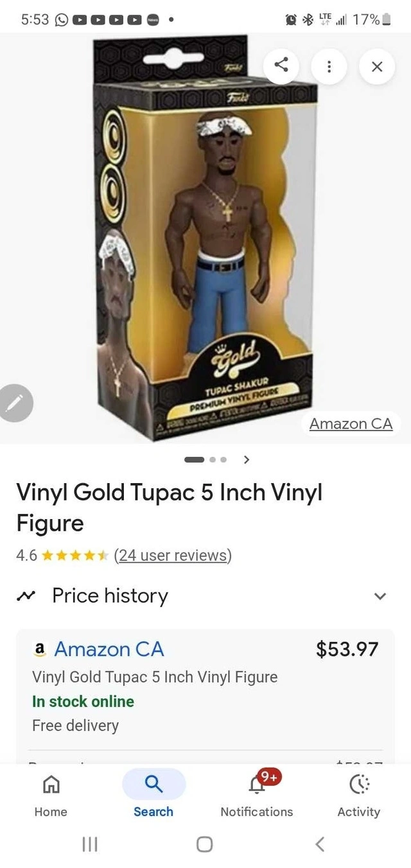Go to the Home tab
The image size is (411, 868).
pos(51,795)
